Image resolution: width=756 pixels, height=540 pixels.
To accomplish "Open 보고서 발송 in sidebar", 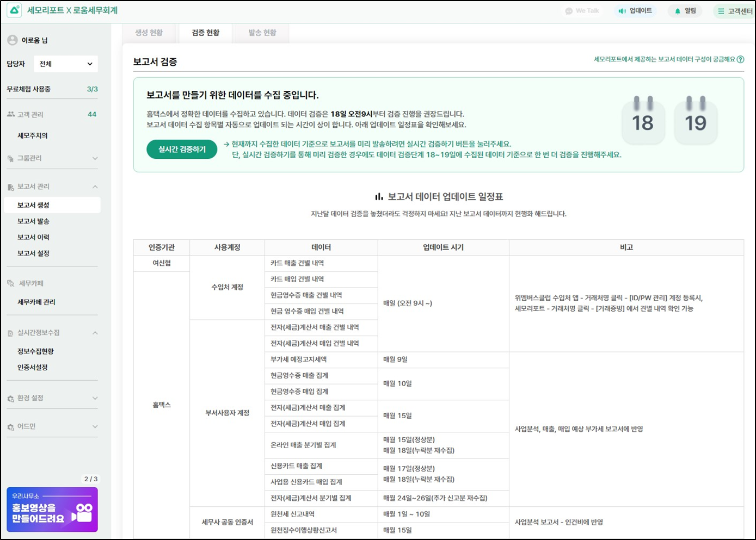I will click(x=33, y=221).
